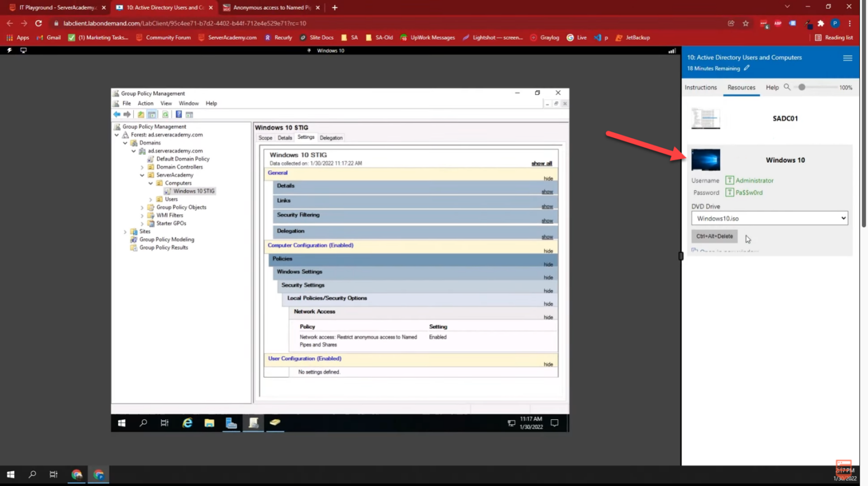This screenshot has height=486, width=868.
Task: Open the Action menu in Group Policy Management
Action: pyautogui.click(x=145, y=103)
